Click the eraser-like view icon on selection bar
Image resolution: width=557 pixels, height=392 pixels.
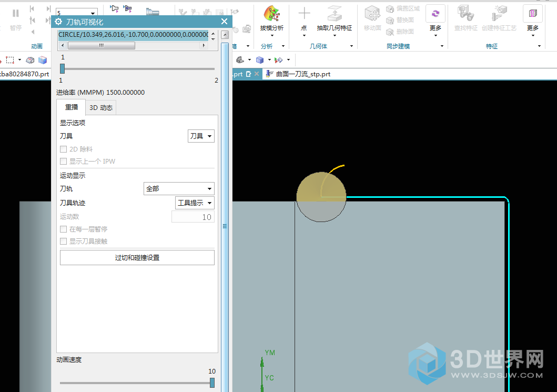pyautogui.click(x=30, y=60)
